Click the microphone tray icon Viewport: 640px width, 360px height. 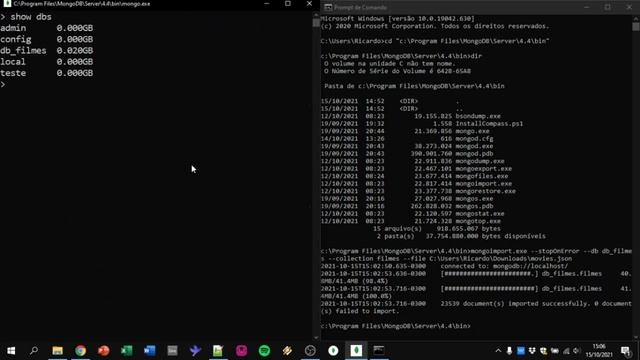[509, 351]
